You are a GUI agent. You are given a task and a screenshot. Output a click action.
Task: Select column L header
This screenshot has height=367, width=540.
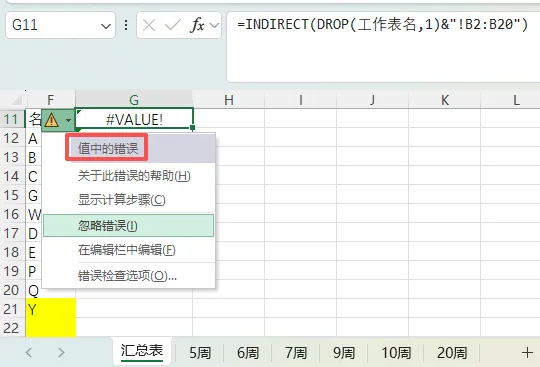(x=510, y=100)
